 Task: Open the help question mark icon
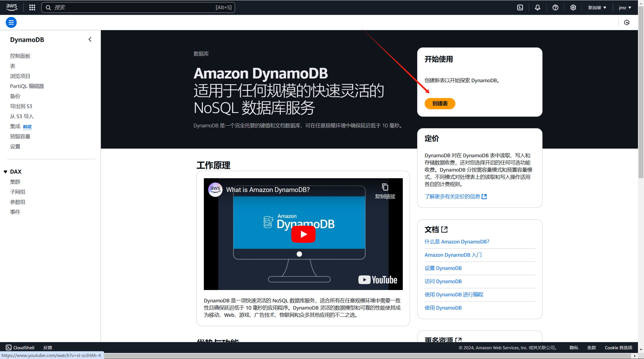(x=555, y=7)
